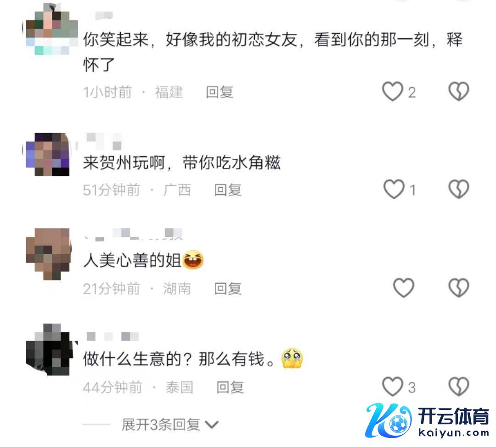Open the 开云体育 kaiyun.com logo

point(427,421)
